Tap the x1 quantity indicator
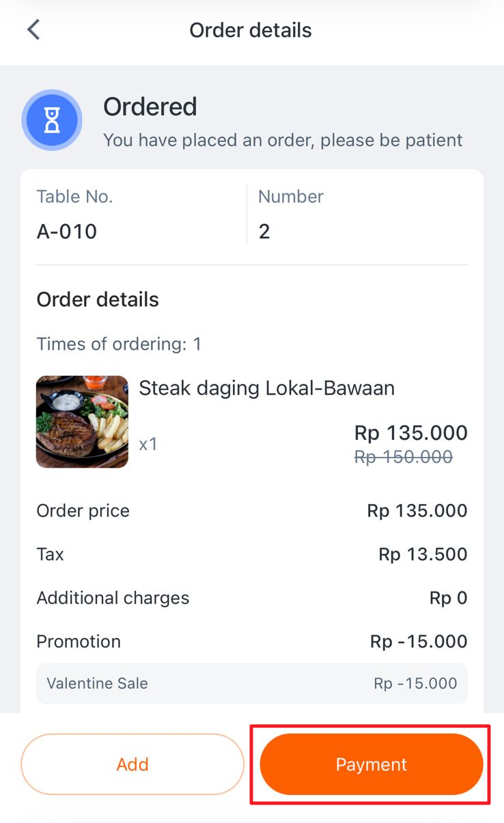The image size is (504, 823). (148, 444)
